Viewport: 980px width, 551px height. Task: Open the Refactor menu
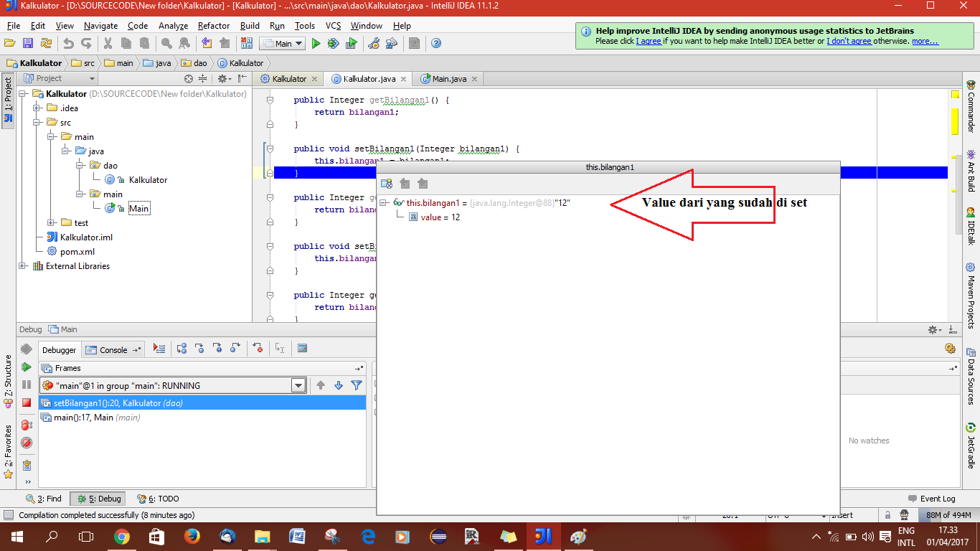click(x=214, y=26)
